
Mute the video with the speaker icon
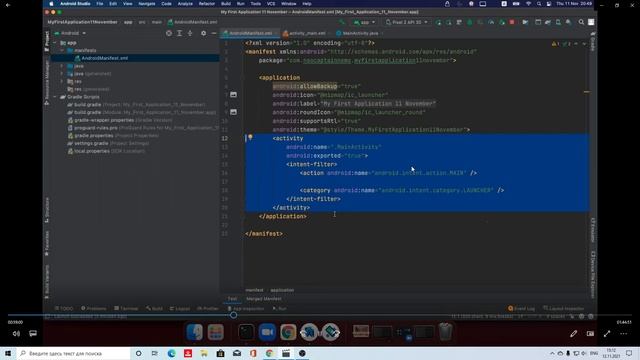pos(16,333)
